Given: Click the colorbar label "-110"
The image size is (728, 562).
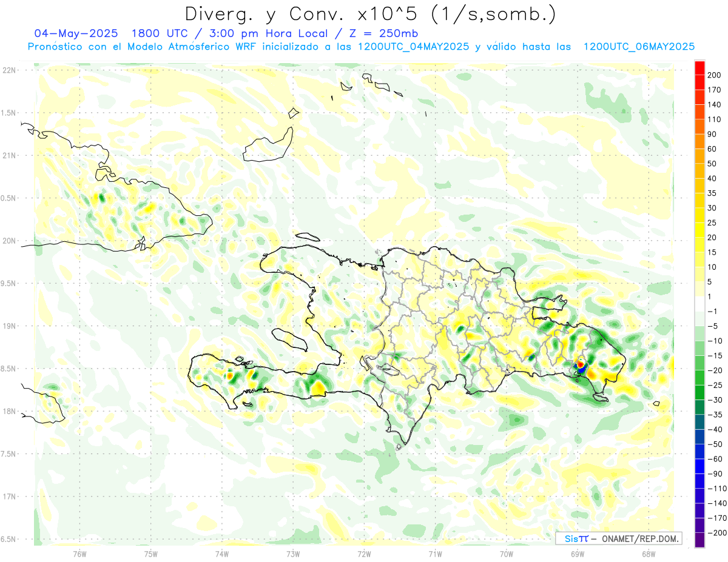Looking at the screenshot, I should tap(717, 489).
